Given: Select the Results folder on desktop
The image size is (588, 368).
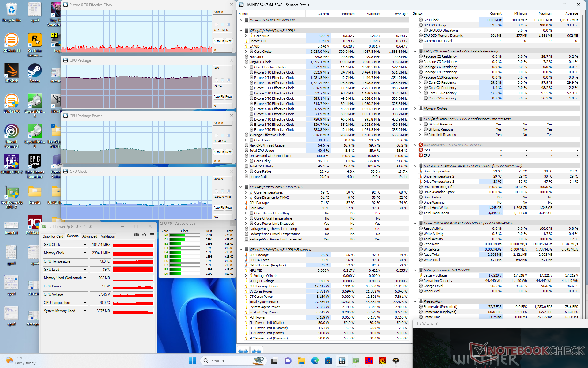Looking at the screenshot, I should 35,194.
